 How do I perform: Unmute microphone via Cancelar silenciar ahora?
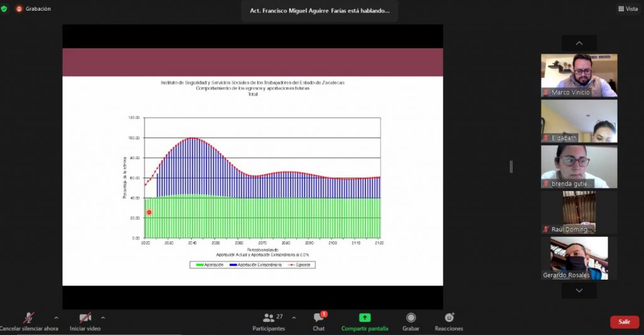tap(28, 318)
